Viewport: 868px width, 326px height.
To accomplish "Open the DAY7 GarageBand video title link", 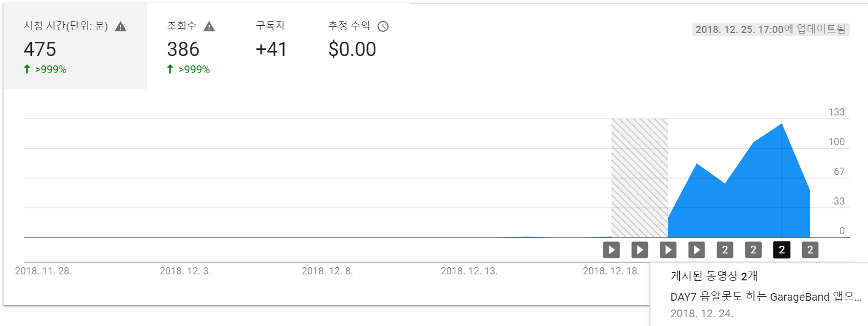I will (x=765, y=297).
